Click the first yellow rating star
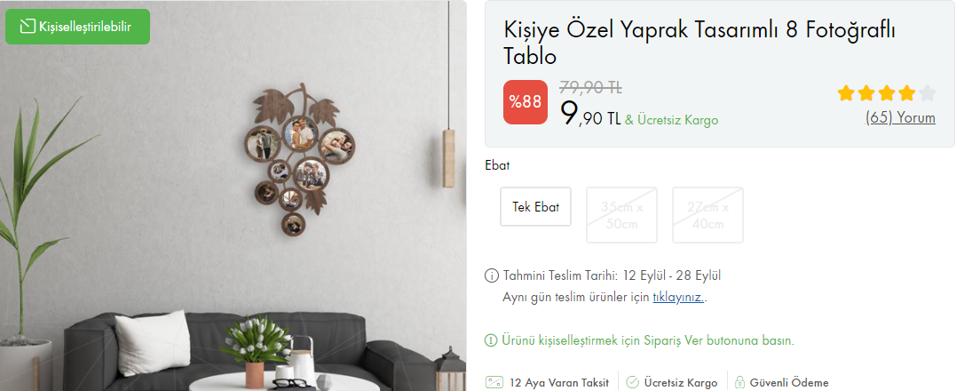Screen dimensions: 980x391 pos(846,94)
